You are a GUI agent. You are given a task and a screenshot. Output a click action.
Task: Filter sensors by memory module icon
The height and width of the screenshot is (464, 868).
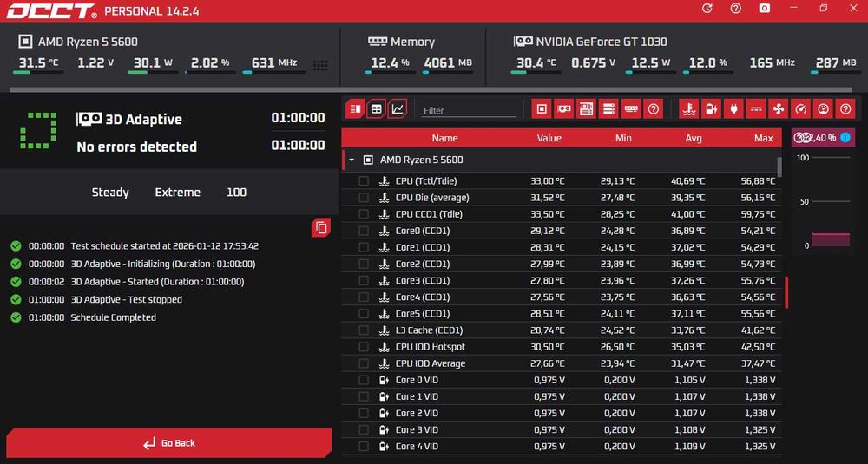(x=630, y=109)
